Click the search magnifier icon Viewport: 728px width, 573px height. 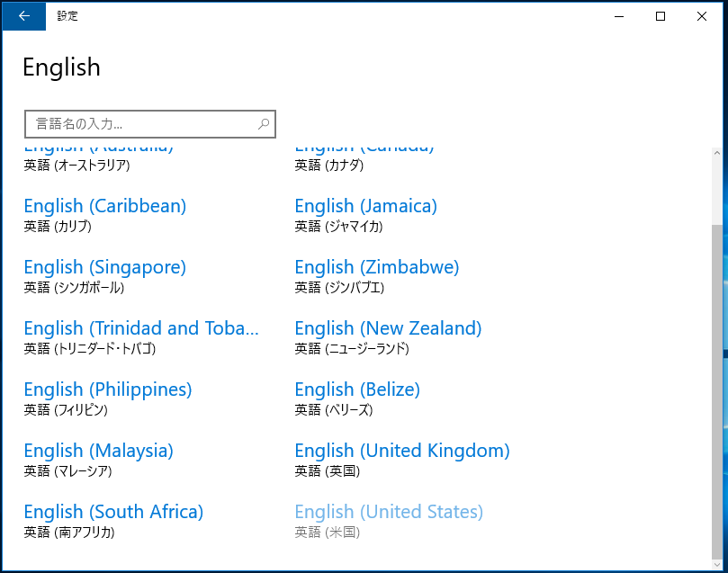coord(264,124)
